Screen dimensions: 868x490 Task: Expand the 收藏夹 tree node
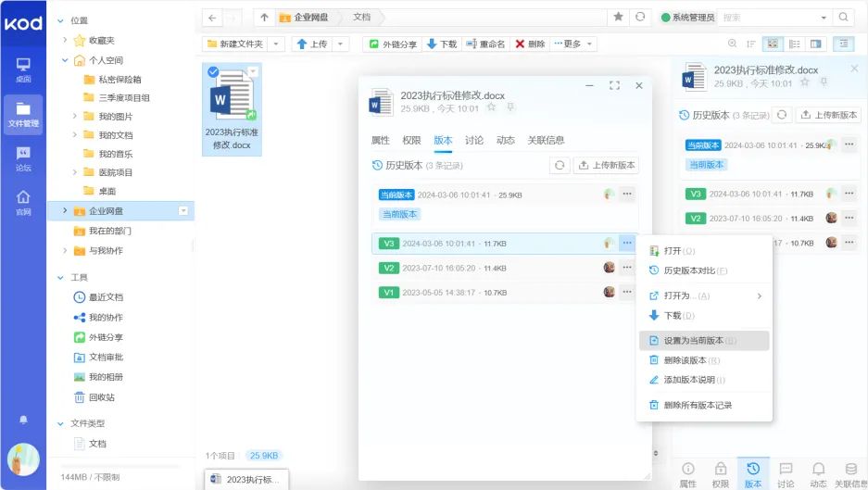pyautogui.click(x=65, y=40)
